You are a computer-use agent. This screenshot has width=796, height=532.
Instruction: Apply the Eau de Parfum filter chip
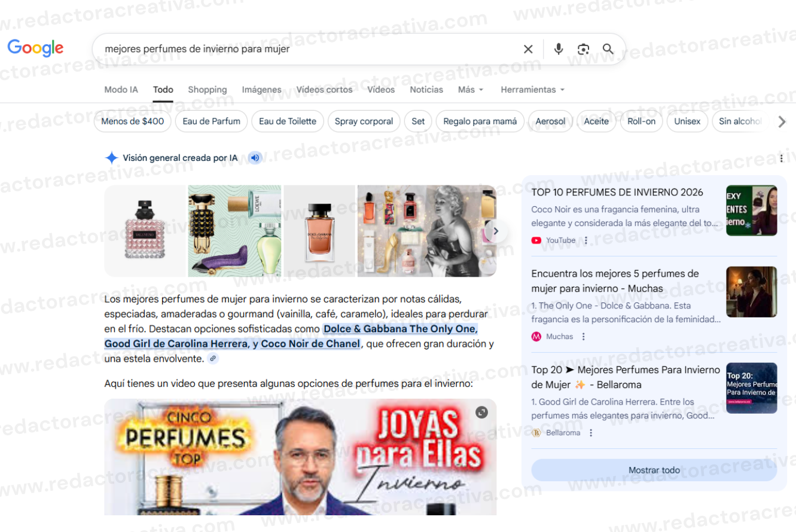[212, 121]
